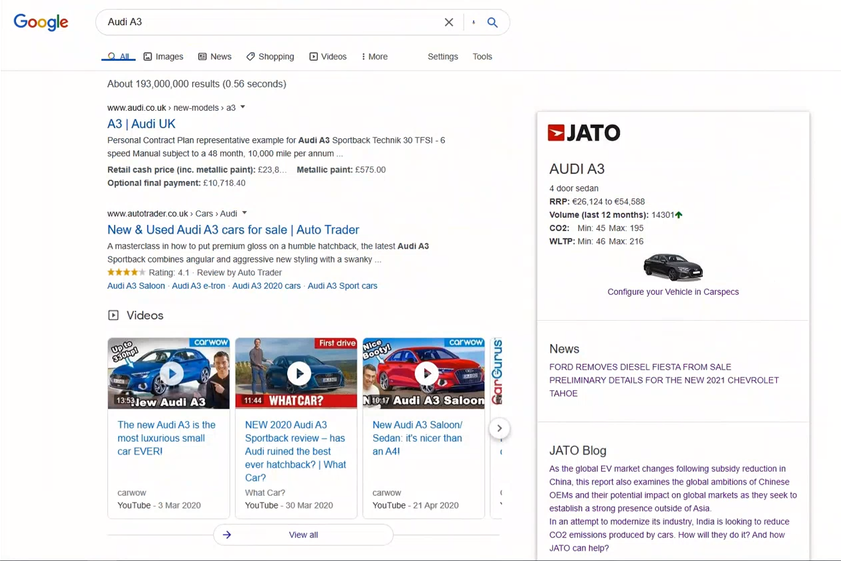Switch to the Images tab
This screenshot has height=561, width=841.
click(x=163, y=57)
